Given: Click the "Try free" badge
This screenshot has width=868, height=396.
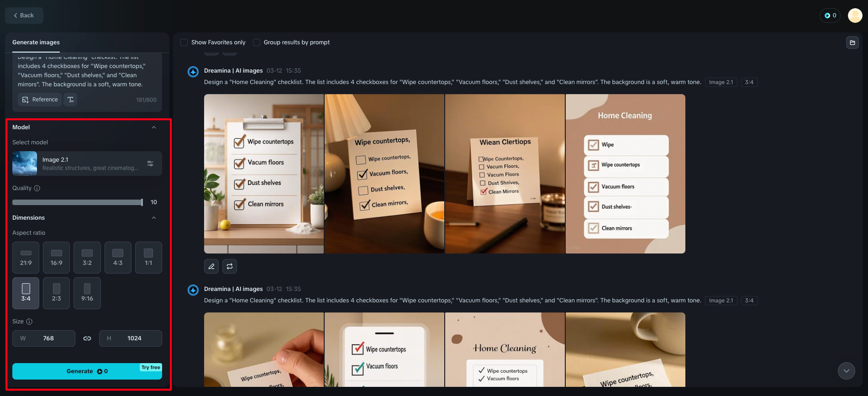Looking at the screenshot, I should point(151,367).
